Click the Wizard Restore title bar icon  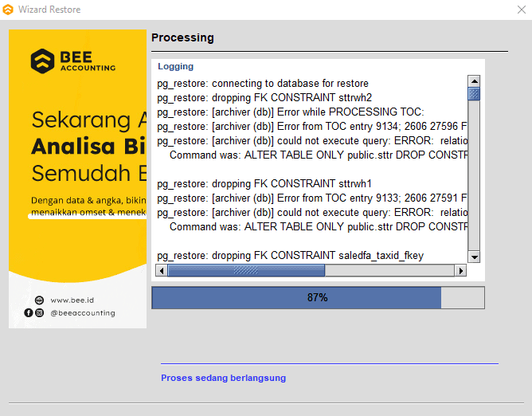click(x=9, y=10)
